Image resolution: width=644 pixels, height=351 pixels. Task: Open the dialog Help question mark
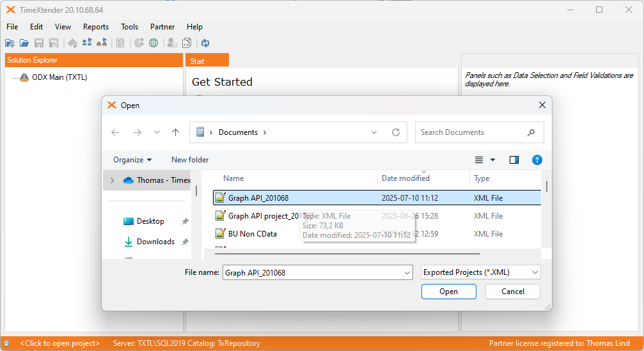[x=537, y=160]
